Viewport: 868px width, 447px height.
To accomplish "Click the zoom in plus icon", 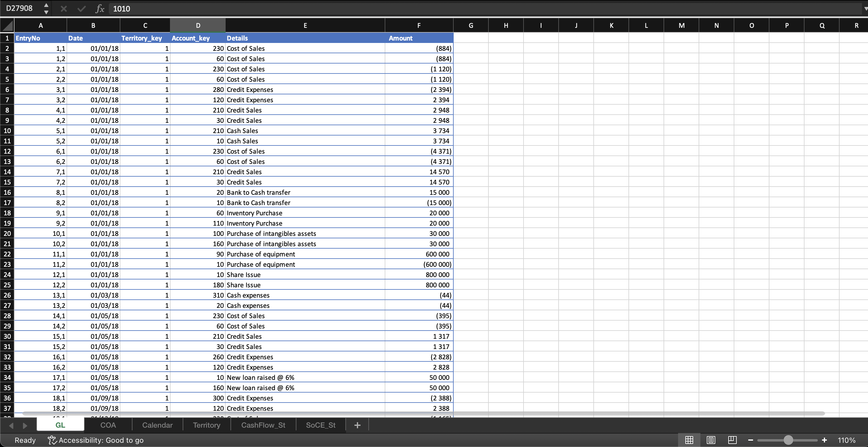I will click(824, 440).
